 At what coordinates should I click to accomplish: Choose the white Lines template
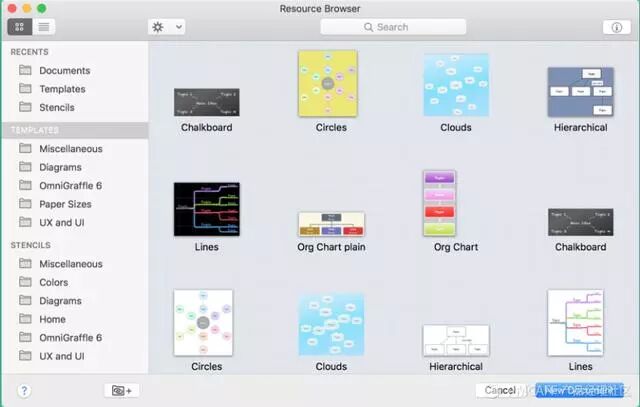coord(575,323)
